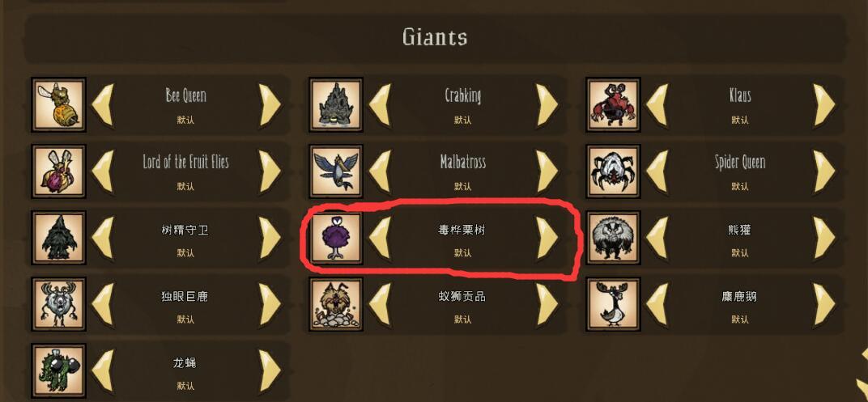Click the 麋鹿鹅 moose goose icon
Screen dimensions: 868x402
pos(614,304)
